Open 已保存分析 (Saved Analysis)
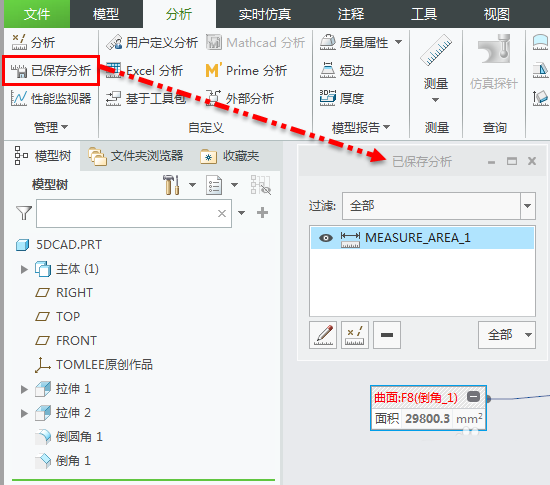 point(51,70)
